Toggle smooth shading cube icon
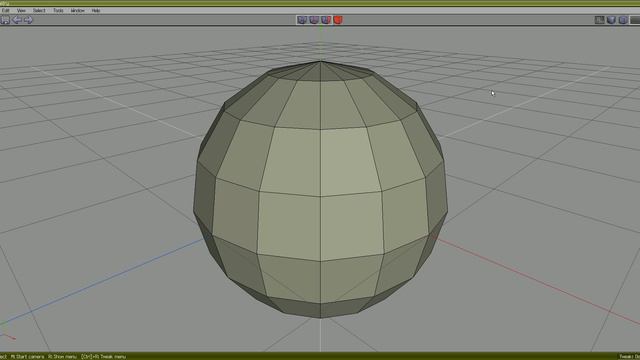 pos(611,20)
